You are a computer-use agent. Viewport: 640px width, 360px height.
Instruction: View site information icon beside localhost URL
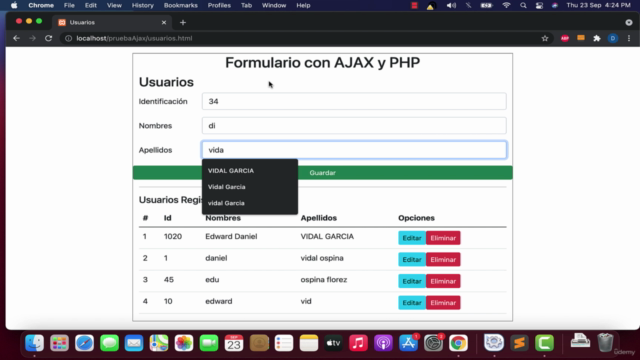(x=69, y=38)
